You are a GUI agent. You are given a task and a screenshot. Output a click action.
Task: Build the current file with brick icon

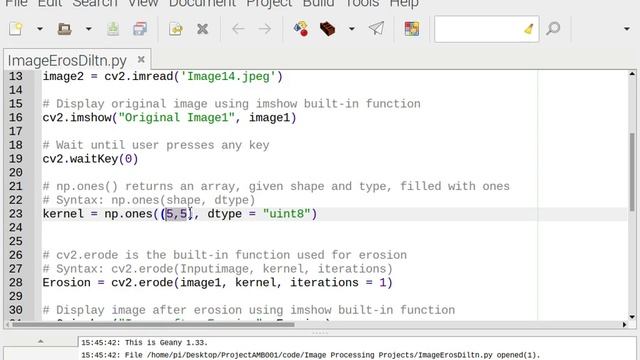(x=327, y=29)
